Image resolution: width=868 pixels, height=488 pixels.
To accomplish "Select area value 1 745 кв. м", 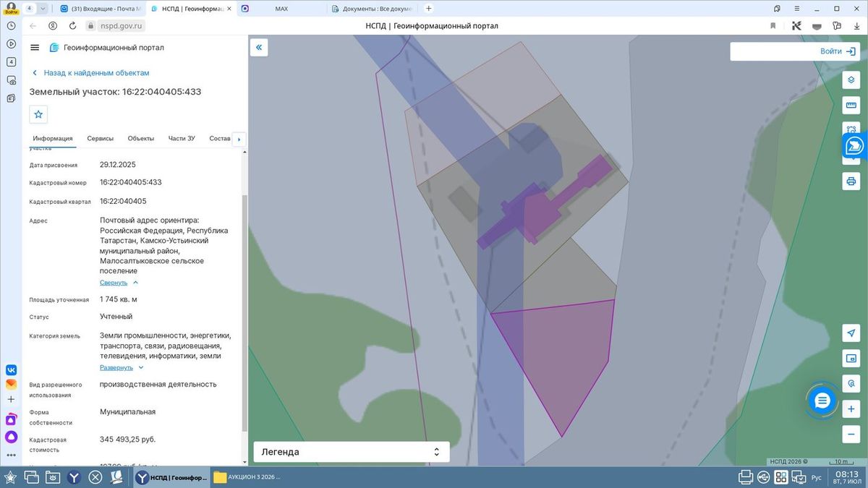I will coord(119,299).
